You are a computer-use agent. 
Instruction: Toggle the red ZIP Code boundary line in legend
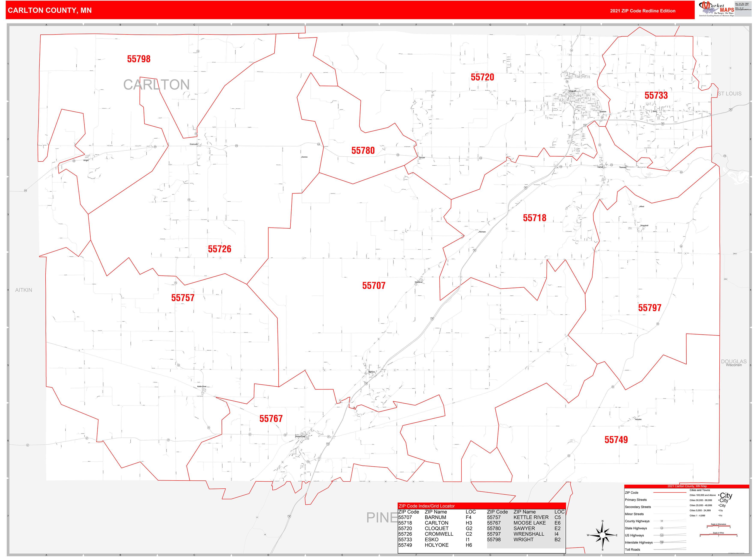pyautogui.click(x=670, y=493)
